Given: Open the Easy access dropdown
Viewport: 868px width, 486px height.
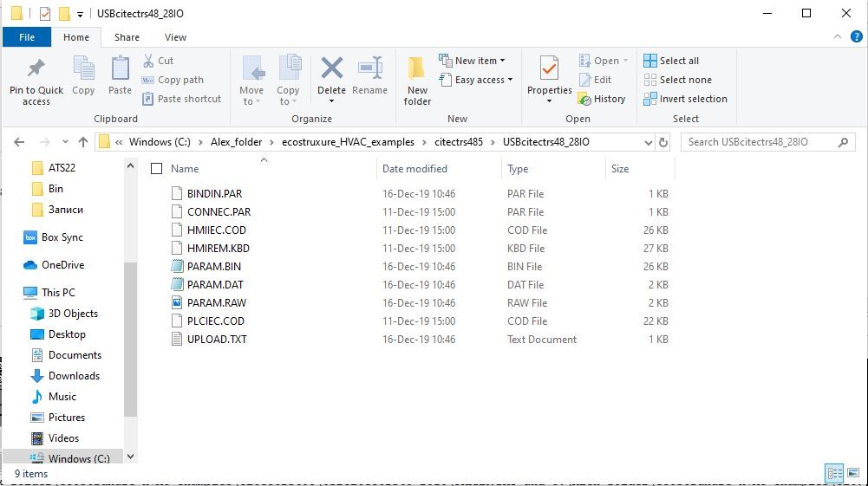Looking at the screenshot, I should [x=475, y=80].
